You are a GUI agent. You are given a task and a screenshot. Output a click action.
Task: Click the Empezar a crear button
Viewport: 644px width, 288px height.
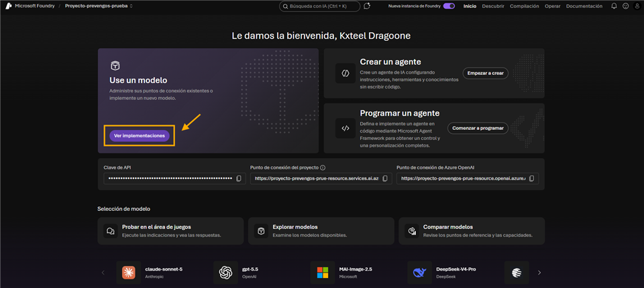pyautogui.click(x=486, y=73)
